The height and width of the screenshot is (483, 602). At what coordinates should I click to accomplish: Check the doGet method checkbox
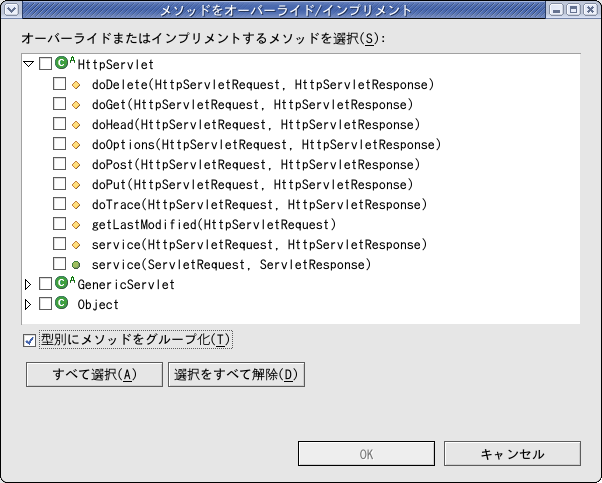pyautogui.click(x=60, y=103)
